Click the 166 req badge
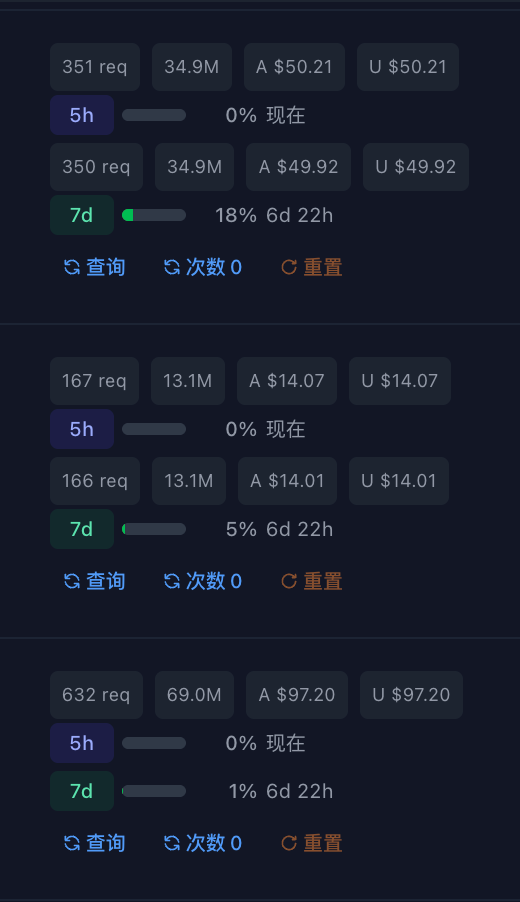 click(95, 481)
